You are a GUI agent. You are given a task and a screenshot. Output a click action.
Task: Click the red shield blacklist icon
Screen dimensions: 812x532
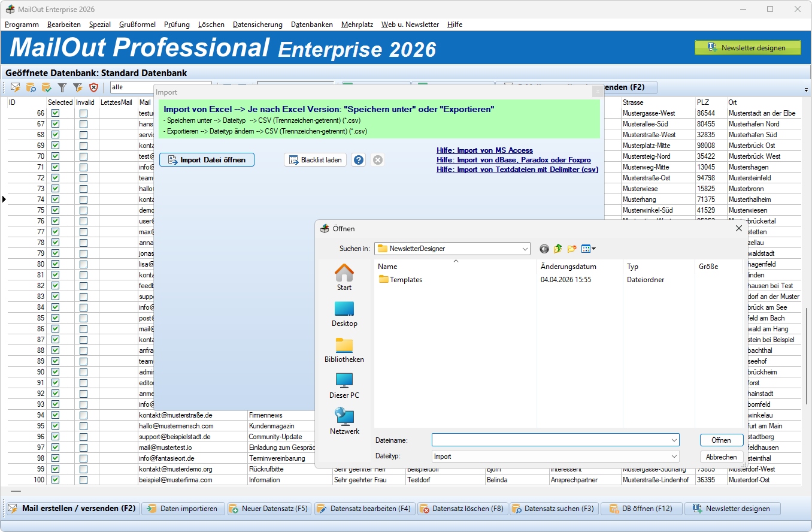(93, 87)
